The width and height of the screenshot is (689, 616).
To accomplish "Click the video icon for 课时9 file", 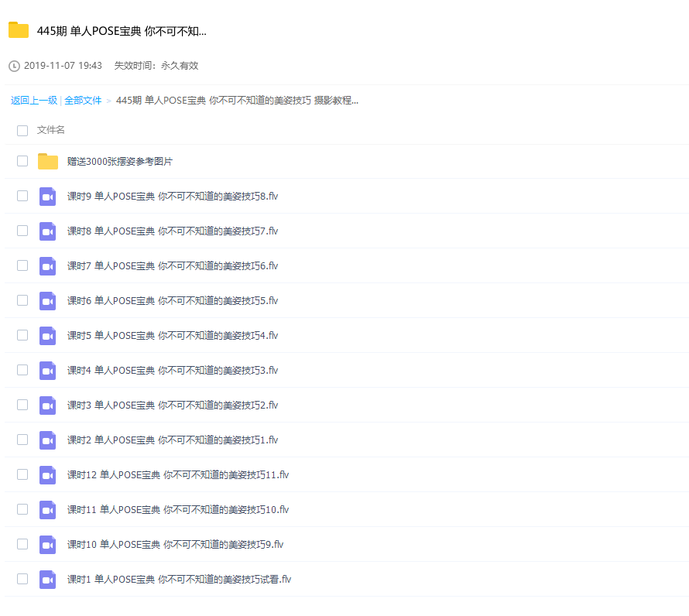I will (48, 197).
